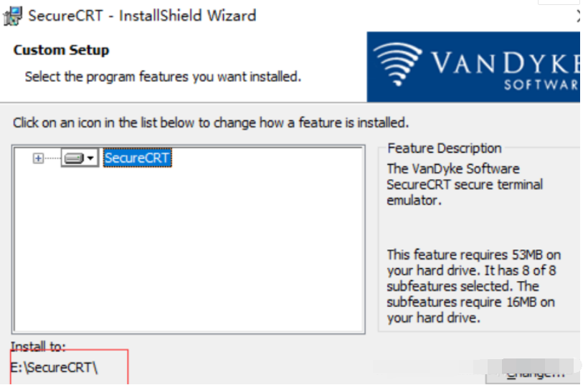This screenshot has height=385, width=588.
Task: Click the Feature Description group label
Action: click(x=444, y=148)
